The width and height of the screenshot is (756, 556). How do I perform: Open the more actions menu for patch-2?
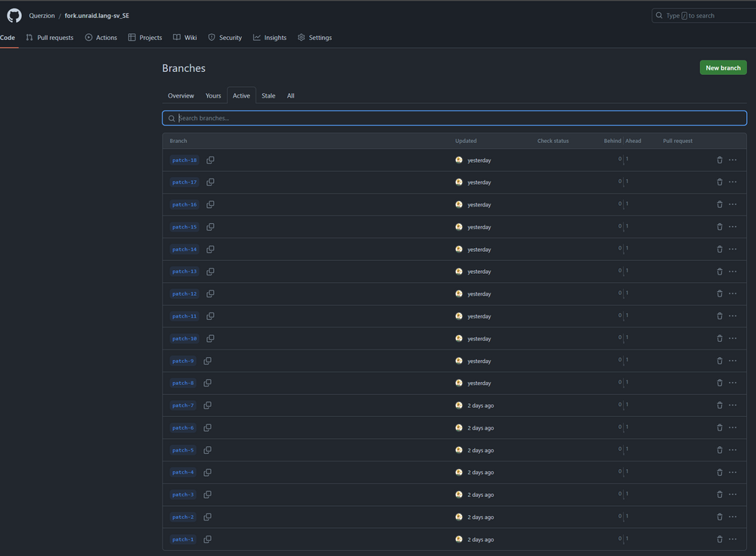tap(733, 517)
